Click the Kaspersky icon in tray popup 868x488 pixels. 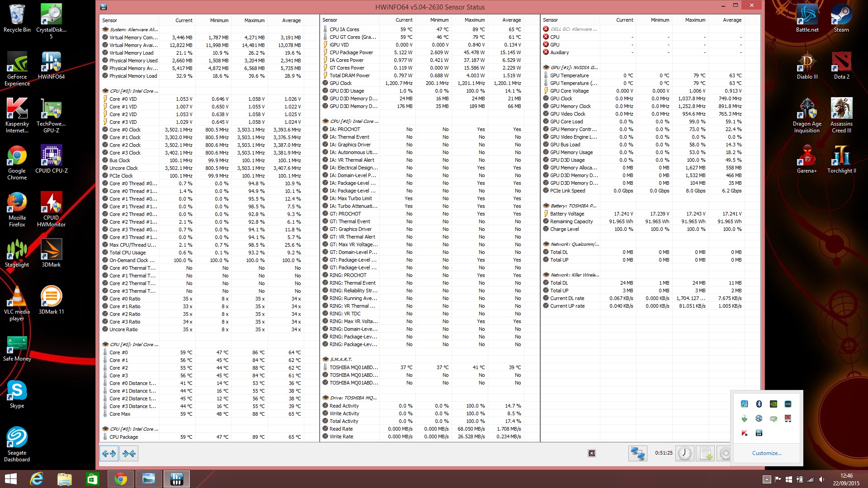745,433
